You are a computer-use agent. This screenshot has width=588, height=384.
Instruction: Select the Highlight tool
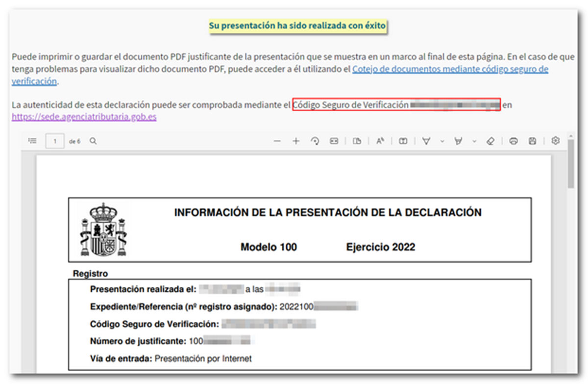[x=459, y=141]
